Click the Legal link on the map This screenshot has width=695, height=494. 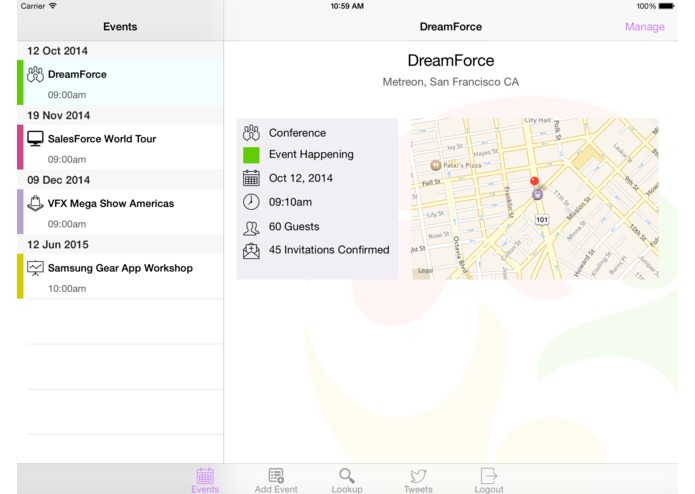[425, 270]
